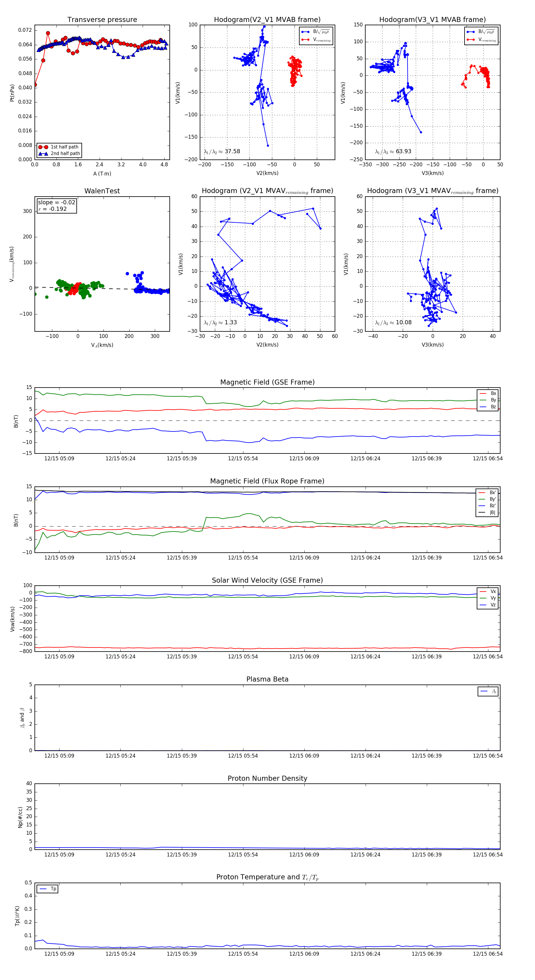The height and width of the screenshot is (980, 535).
Task: Click the 'WalenTest' plot title
Action: pyautogui.click(x=102, y=191)
